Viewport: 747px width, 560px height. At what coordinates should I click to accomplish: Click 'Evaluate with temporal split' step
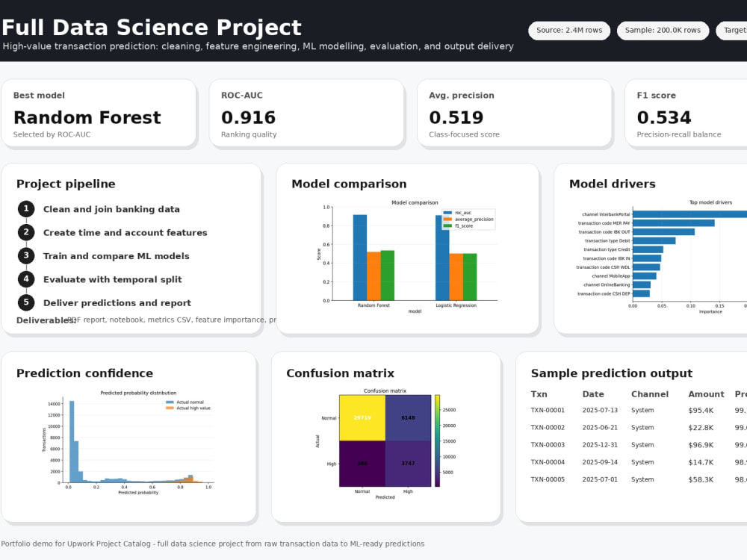tap(113, 279)
